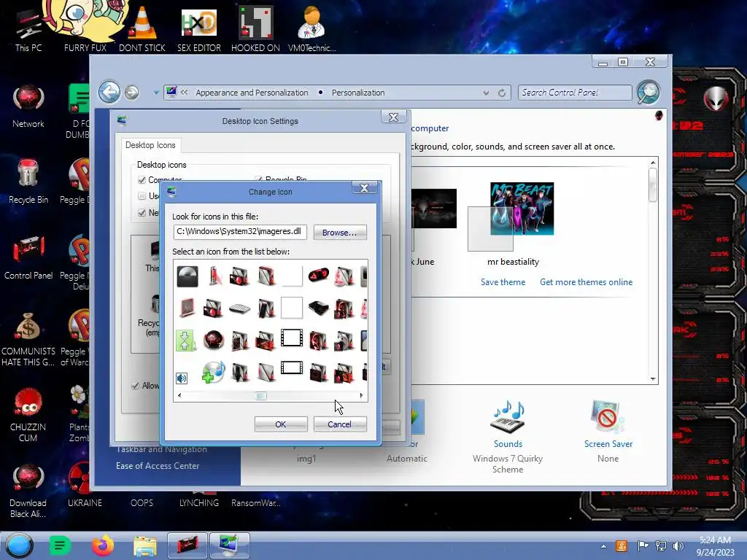
Task: Click right scroll arrow of icon list
Action: (362, 395)
